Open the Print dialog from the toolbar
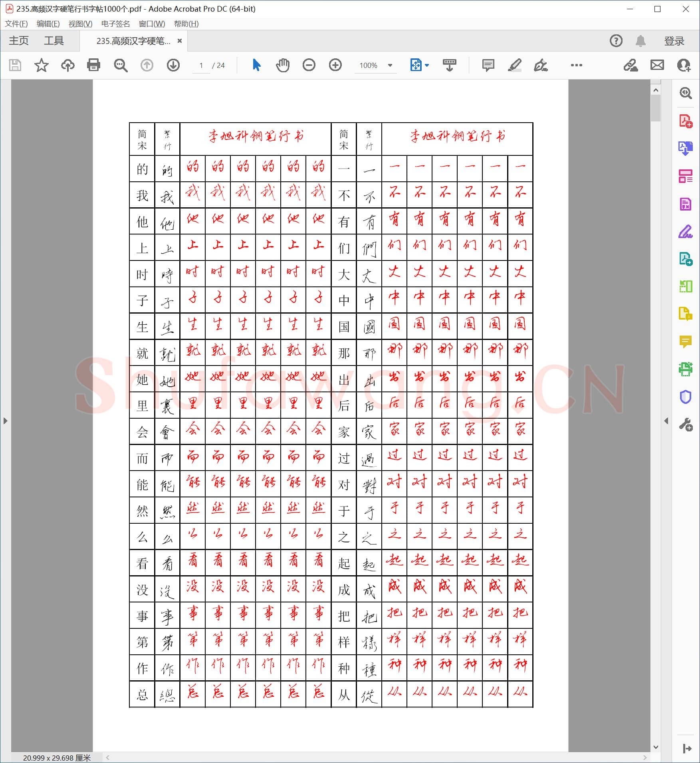The width and height of the screenshot is (700, 763). coord(93,65)
